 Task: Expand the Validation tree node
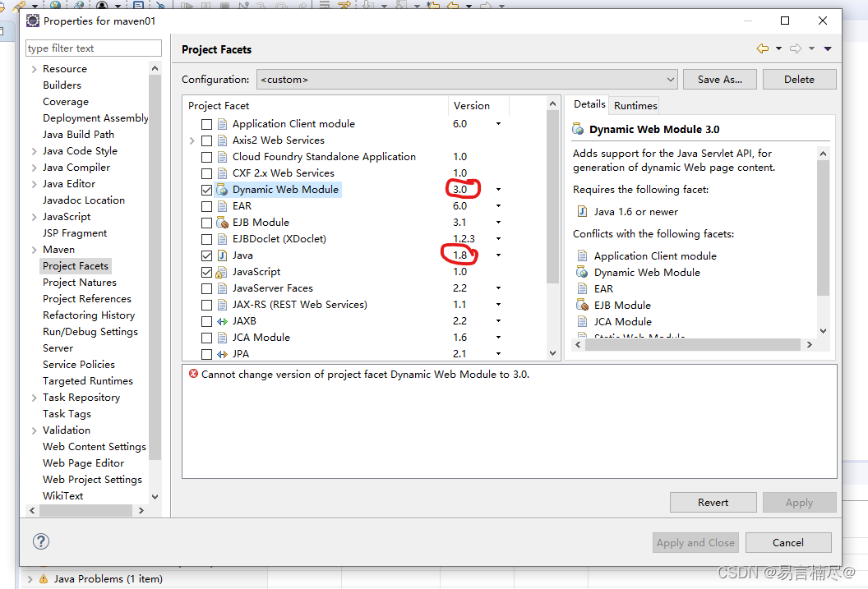click(35, 430)
